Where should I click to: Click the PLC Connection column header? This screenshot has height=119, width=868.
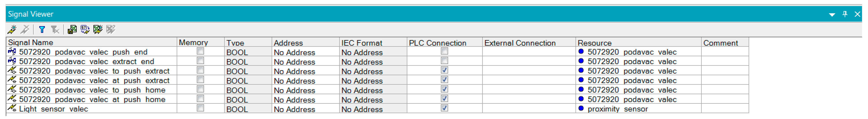tap(437, 43)
